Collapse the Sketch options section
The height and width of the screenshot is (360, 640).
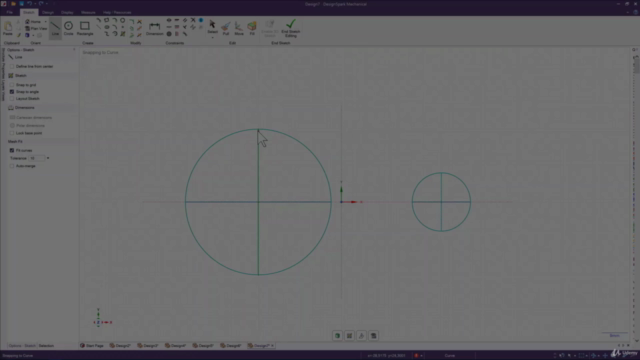(41, 76)
